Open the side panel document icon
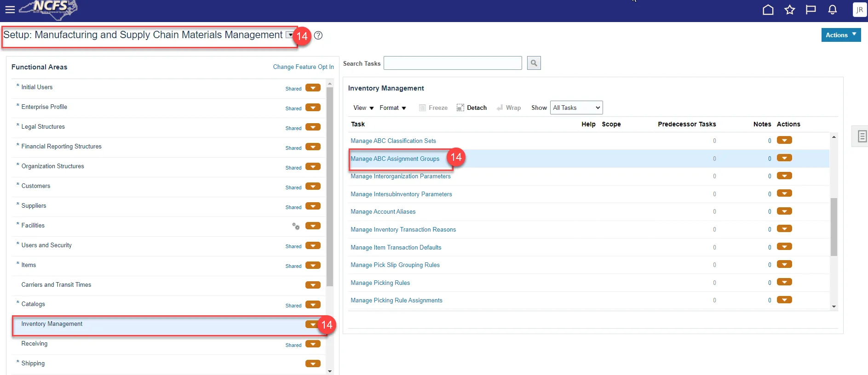Image resolution: width=868 pixels, height=375 pixels. (862, 136)
